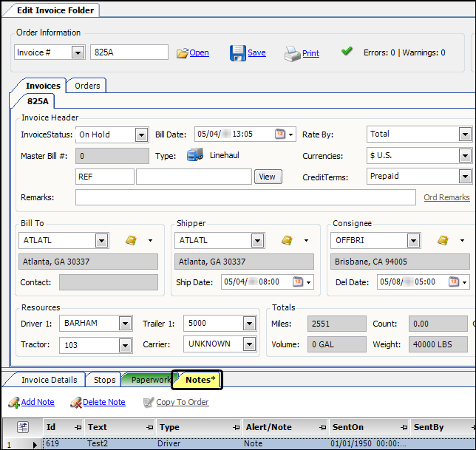Image resolution: width=476 pixels, height=450 pixels.
Task: Click the pin icon on SentOn column
Action: [404, 428]
